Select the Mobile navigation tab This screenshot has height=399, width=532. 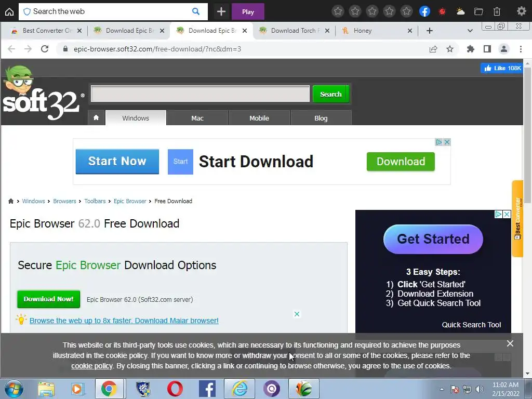click(x=259, y=118)
